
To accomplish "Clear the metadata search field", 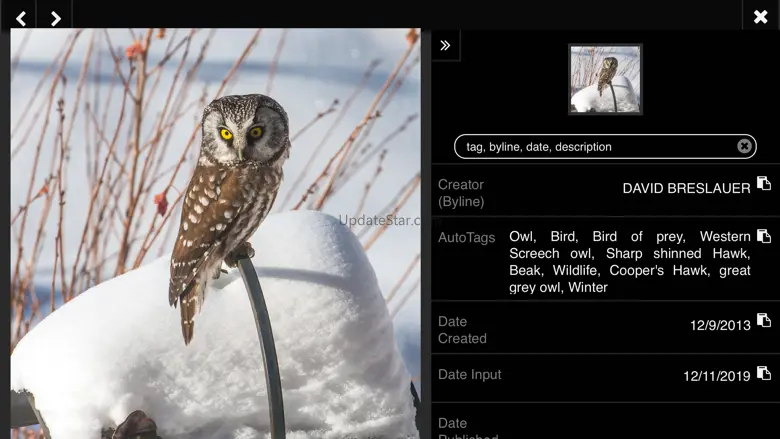I will point(744,146).
